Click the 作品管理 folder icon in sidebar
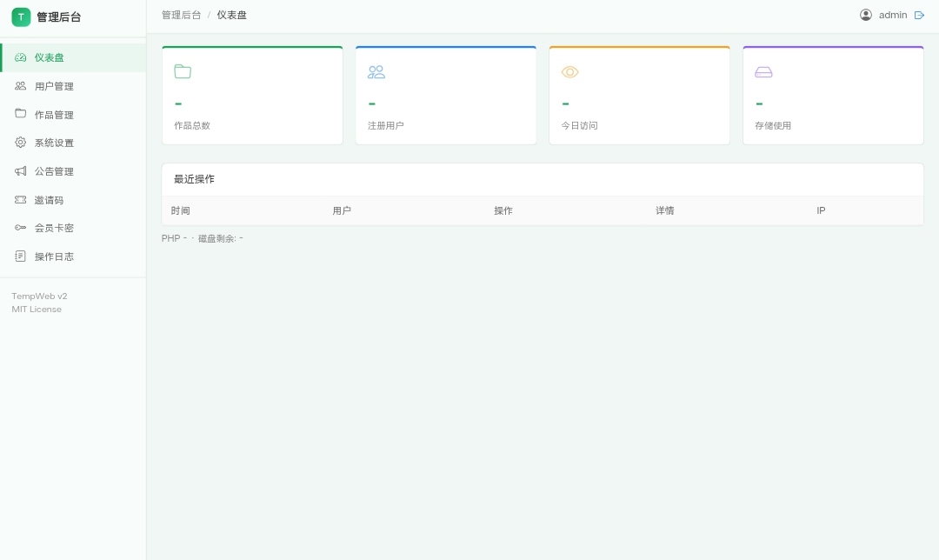 (x=20, y=113)
